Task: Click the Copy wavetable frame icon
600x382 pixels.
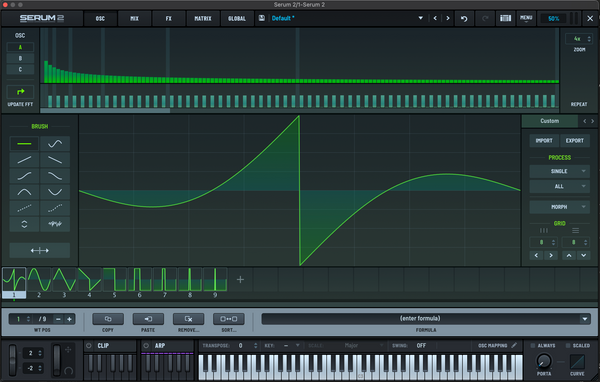Action: click(108, 319)
